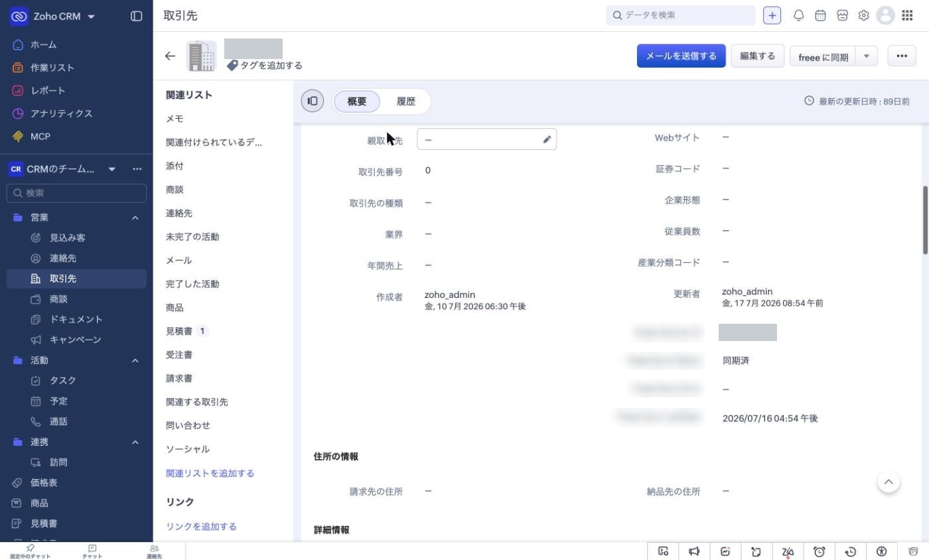Edit the 親取引先 field pencil icon
This screenshot has height=560, width=929.
[547, 139]
